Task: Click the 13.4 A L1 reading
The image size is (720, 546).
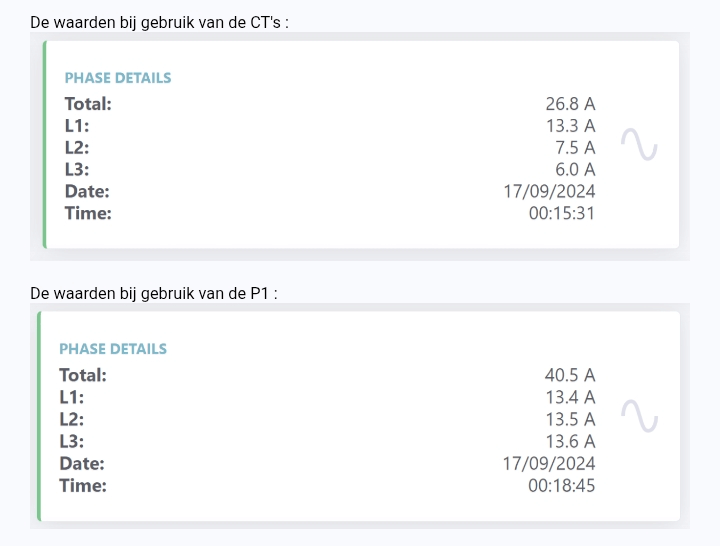Action: [x=570, y=397]
